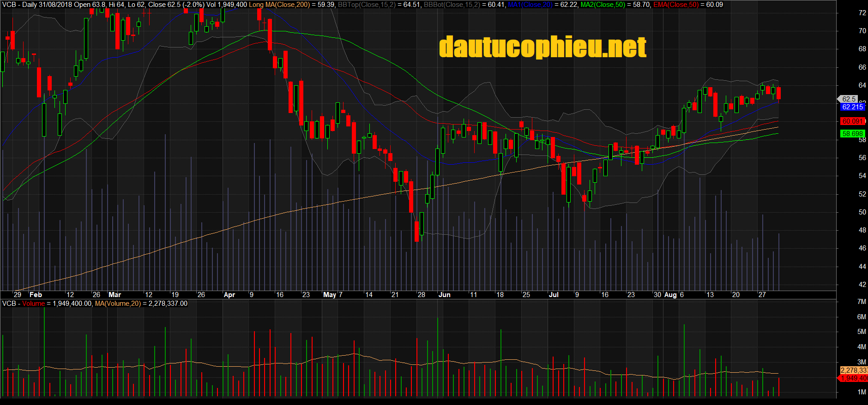Click the red 1,949,400 volume tag
This screenshot has width=868, height=405.
[853, 378]
